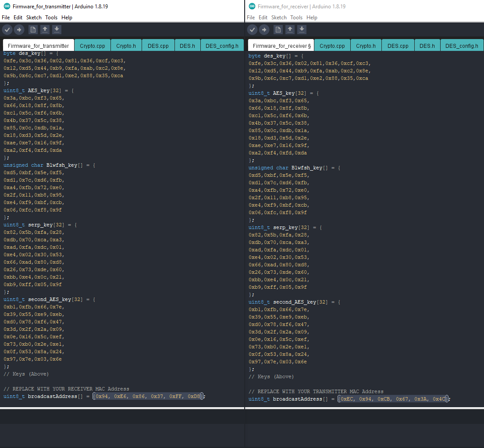Viewport: 484px width, 448px height.
Task: Click 'uint8_t second_AES_key[32]' line in transmitter
Action: tap(50, 299)
